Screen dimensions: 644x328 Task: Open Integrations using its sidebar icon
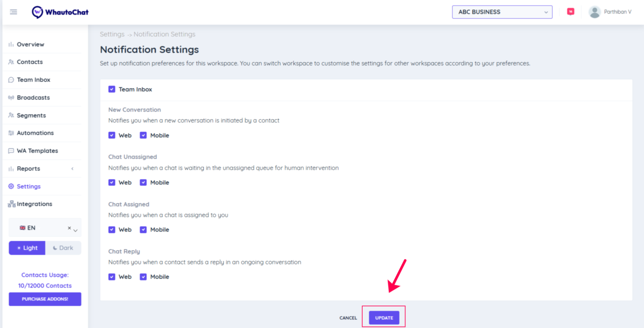tap(11, 203)
